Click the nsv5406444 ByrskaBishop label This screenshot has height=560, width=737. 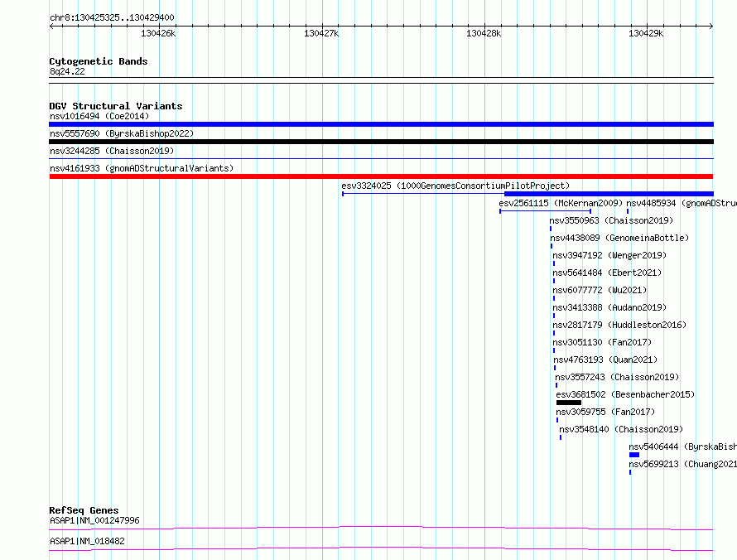pyautogui.click(x=683, y=447)
